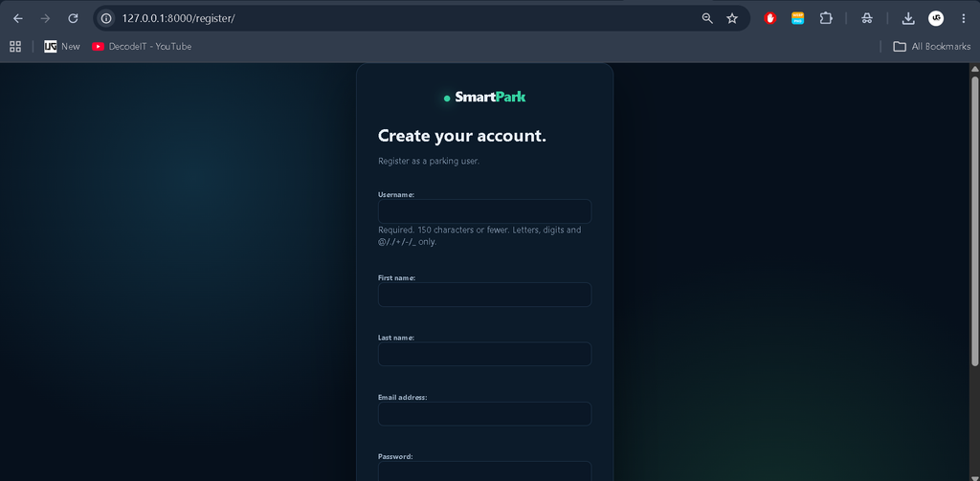
Task: Reload the register page
Action: point(73,19)
